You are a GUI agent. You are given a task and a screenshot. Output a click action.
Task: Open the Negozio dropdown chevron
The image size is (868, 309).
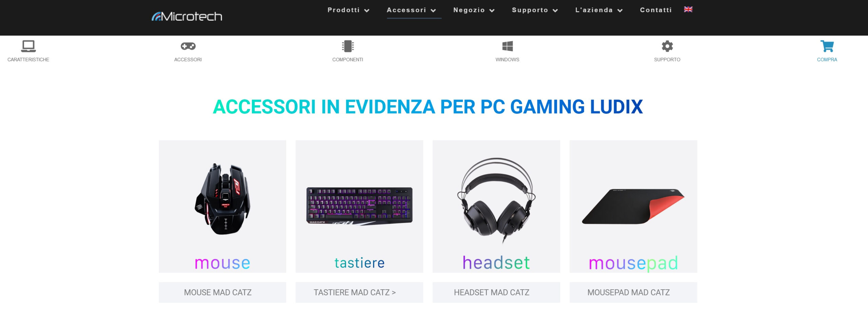pos(492,11)
